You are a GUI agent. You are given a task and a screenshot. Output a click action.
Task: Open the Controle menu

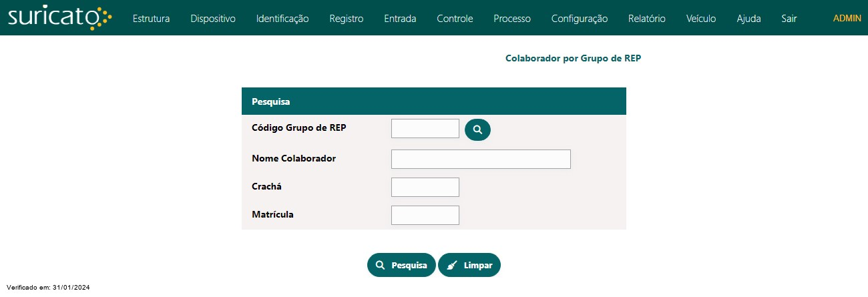(455, 19)
